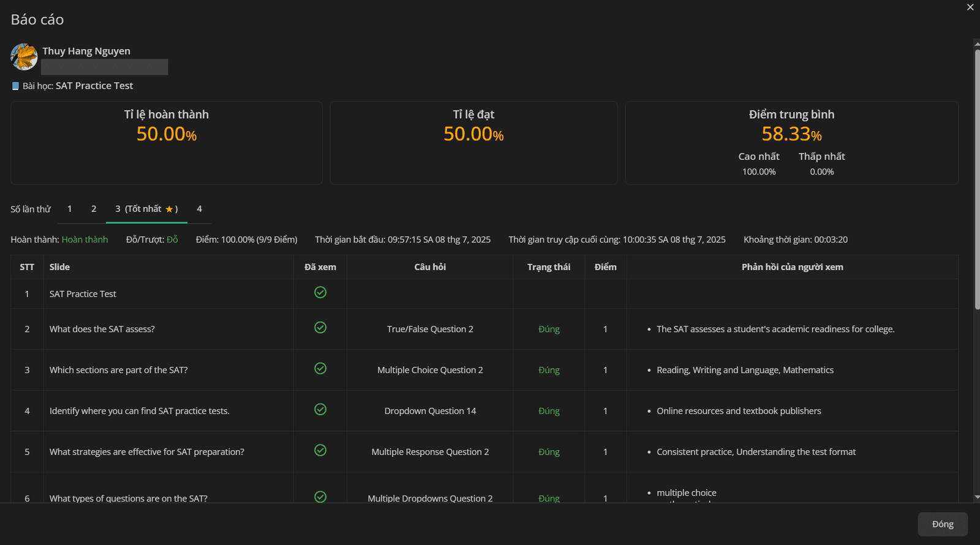Click Thuy Hang Nguyen's profile avatar

[24, 57]
